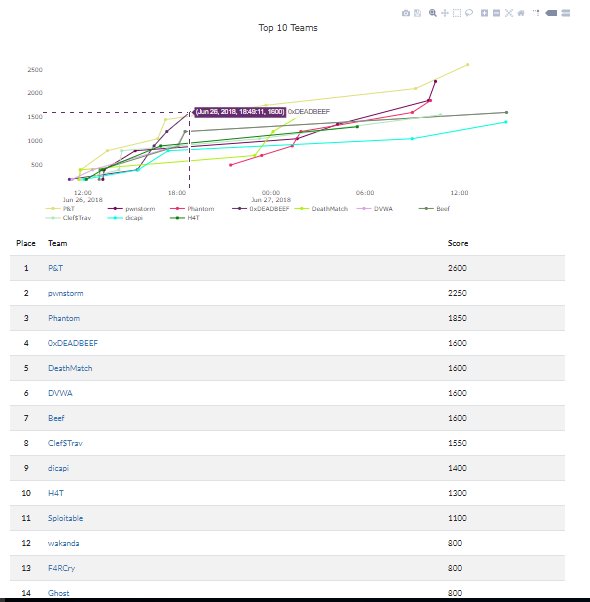The width and height of the screenshot is (590, 602).
Task: Toggle Beef trace in chart legend
Action: 435,208
